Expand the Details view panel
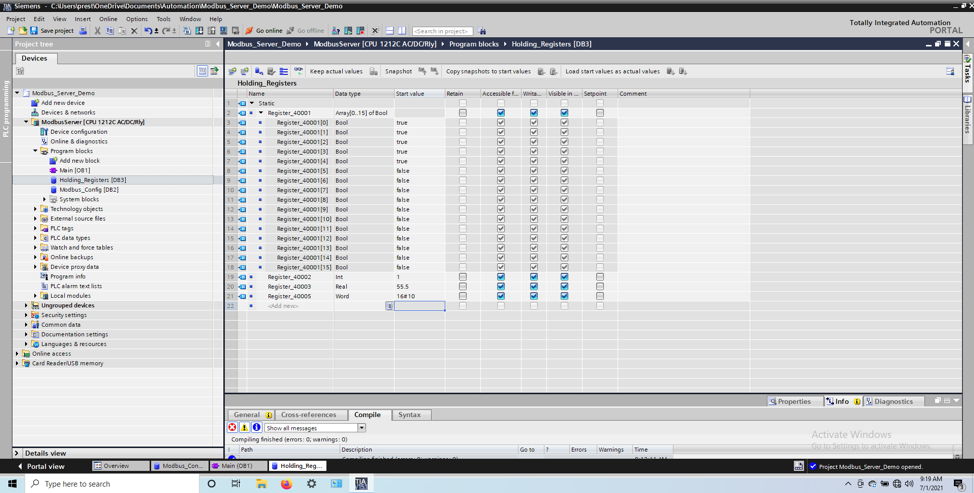The height and width of the screenshot is (493, 974). pos(17,453)
